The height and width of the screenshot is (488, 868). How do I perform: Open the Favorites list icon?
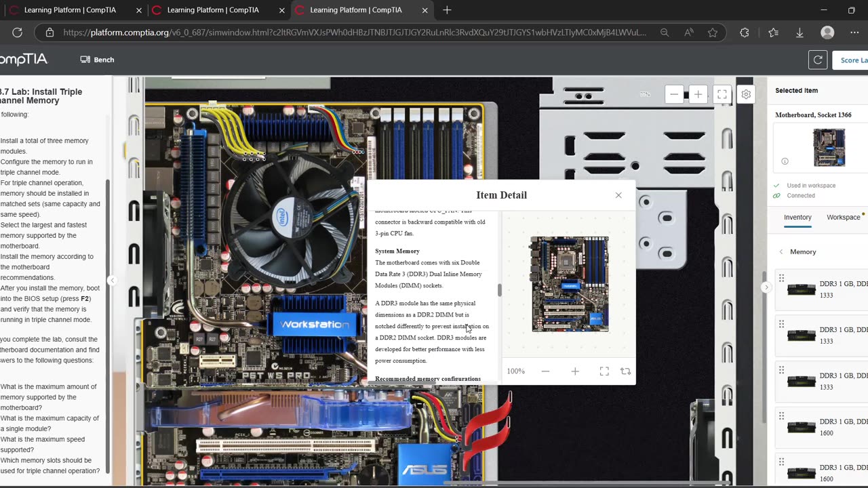[x=774, y=33]
